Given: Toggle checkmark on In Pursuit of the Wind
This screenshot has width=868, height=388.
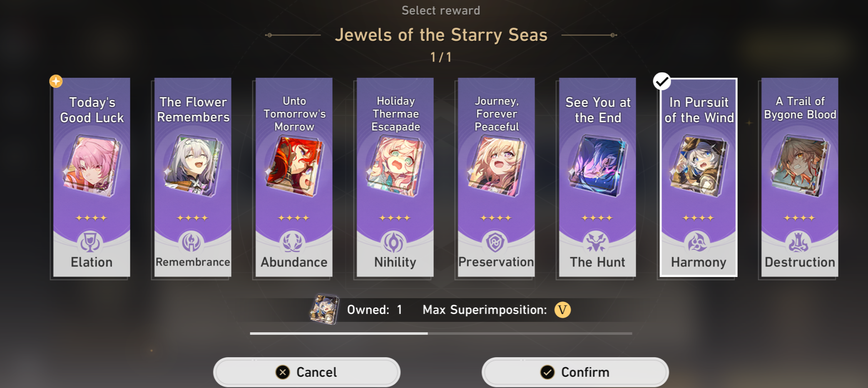Looking at the screenshot, I should [x=662, y=82].
